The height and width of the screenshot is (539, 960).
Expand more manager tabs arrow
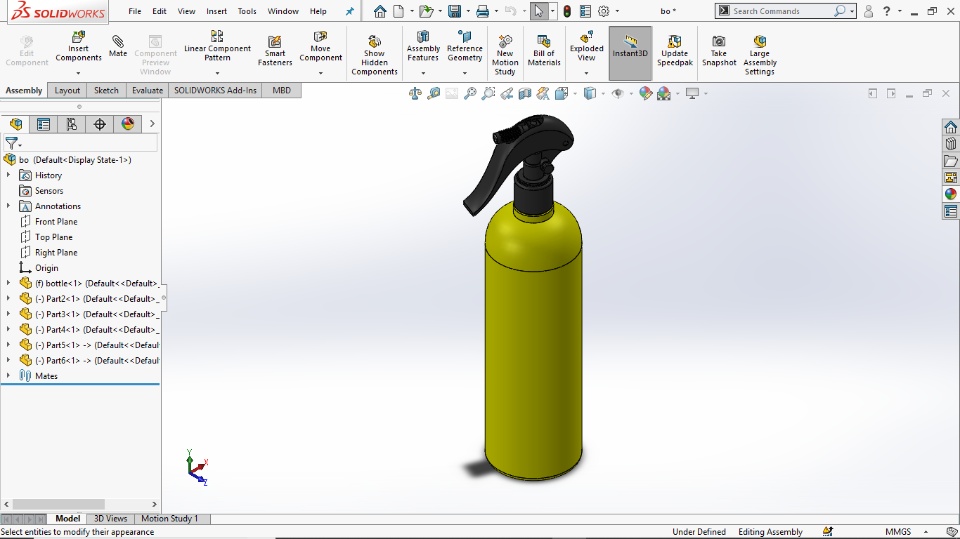(152, 124)
